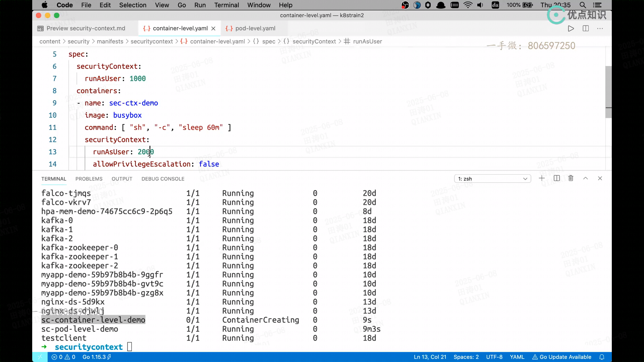Close the terminal panel

tap(600, 178)
